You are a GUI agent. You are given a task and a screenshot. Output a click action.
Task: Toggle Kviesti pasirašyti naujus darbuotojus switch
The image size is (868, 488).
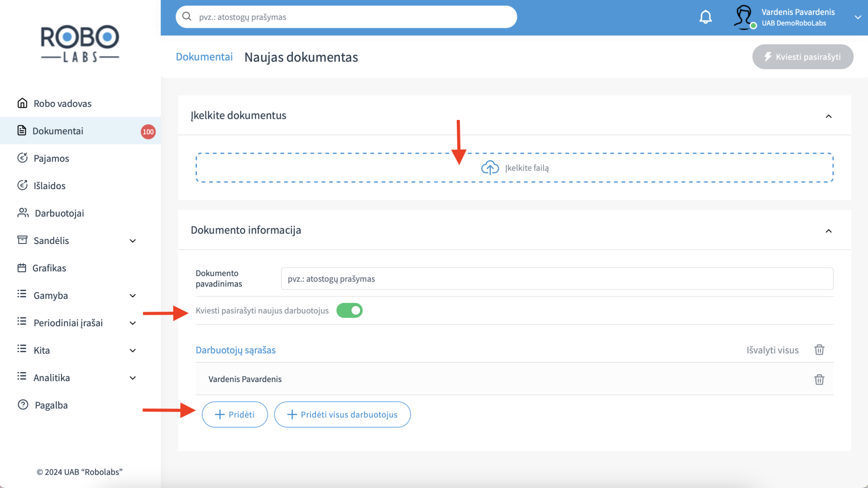coord(349,310)
